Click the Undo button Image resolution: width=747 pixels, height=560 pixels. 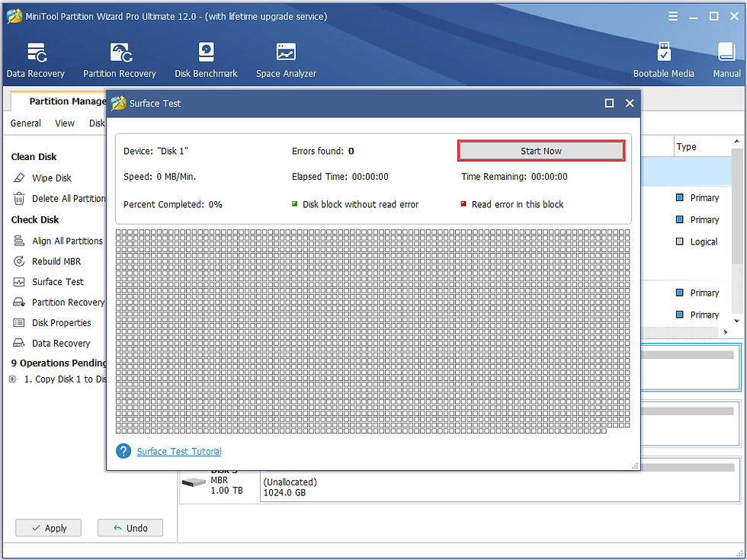(x=130, y=527)
